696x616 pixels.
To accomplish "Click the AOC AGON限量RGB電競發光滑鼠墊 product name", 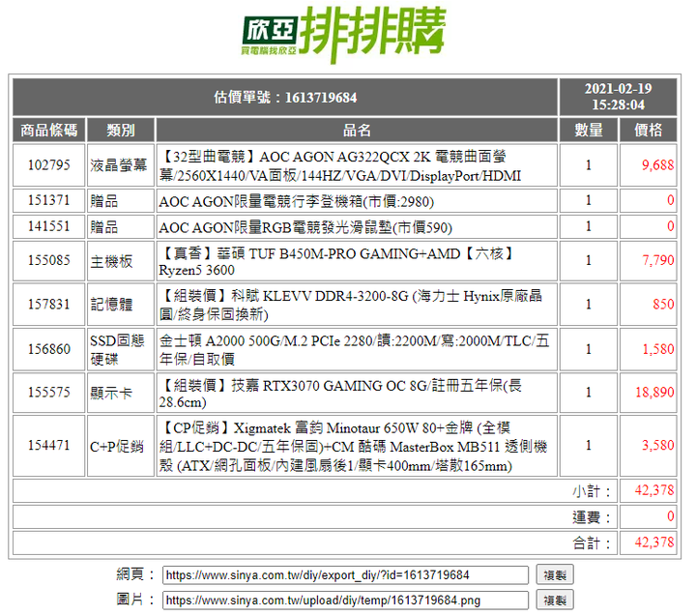I will pos(305,227).
